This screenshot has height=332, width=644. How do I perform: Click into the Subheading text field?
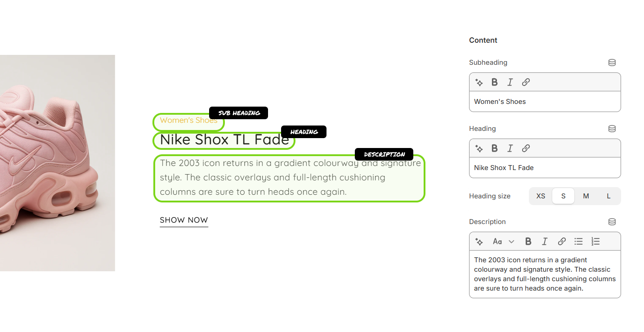coord(545,102)
